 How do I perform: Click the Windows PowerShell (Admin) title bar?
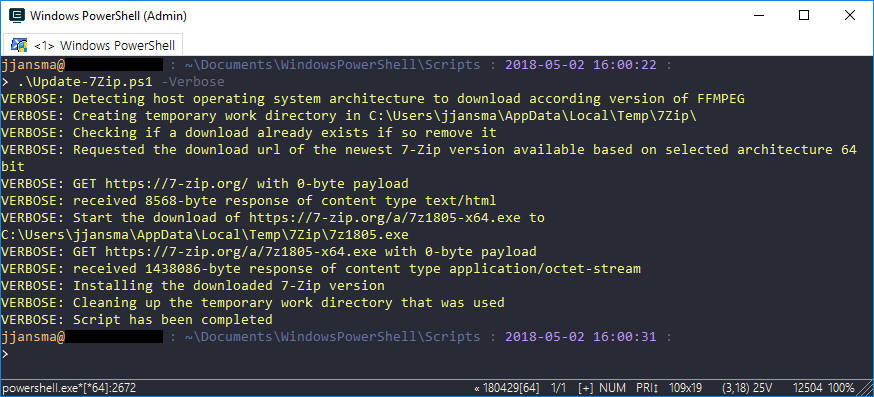(108, 16)
